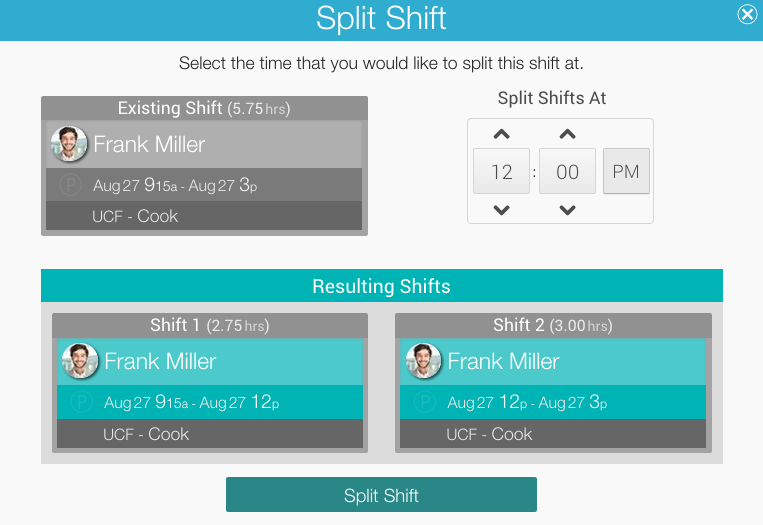The height and width of the screenshot is (525, 763).
Task: Click Frank Miller avatar in Shift 1
Action: (x=80, y=361)
